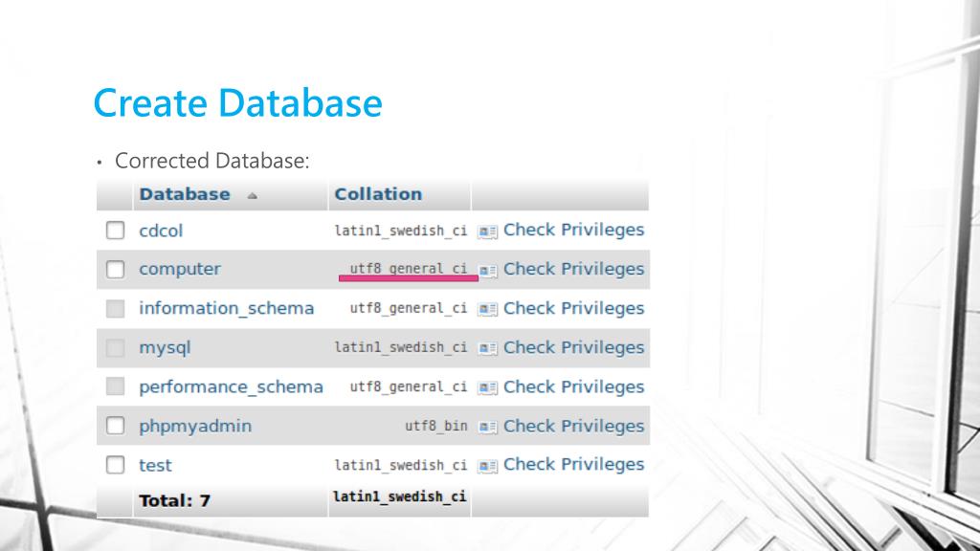The width and height of the screenshot is (980, 551).
Task: Click the privileges icon beside information_schema
Action: (x=487, y=309)
